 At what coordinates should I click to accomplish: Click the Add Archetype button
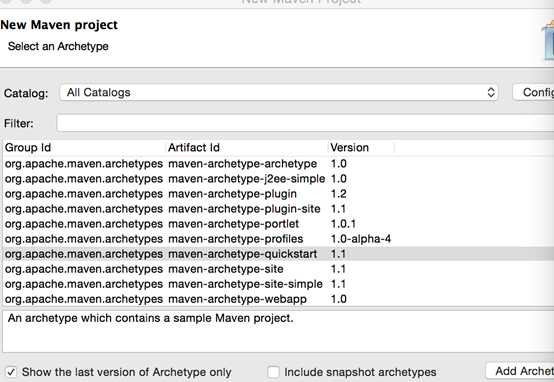520,371
